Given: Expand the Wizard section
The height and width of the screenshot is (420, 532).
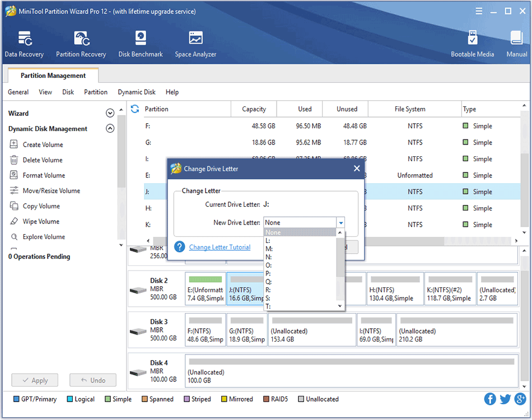Looking at the screenshot, I should pos(110,113).
